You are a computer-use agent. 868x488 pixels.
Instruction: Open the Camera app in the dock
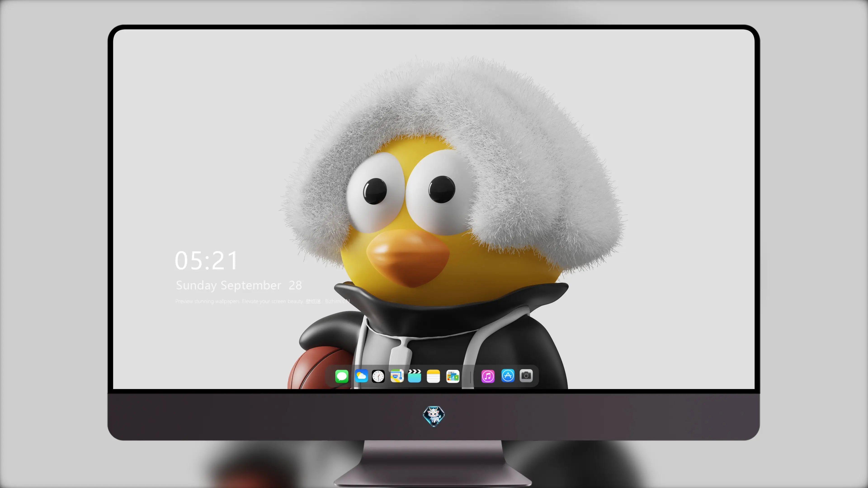coord(526,375)
